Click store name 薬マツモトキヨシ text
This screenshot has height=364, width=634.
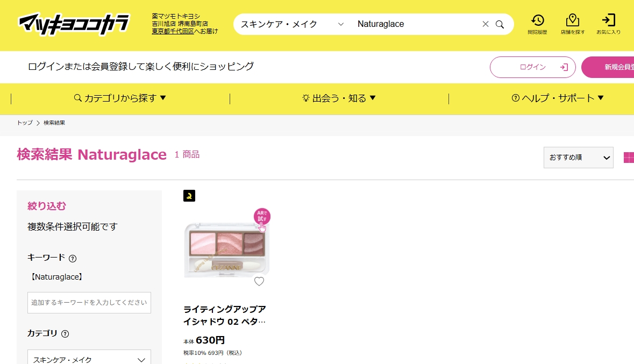(176, 17)
